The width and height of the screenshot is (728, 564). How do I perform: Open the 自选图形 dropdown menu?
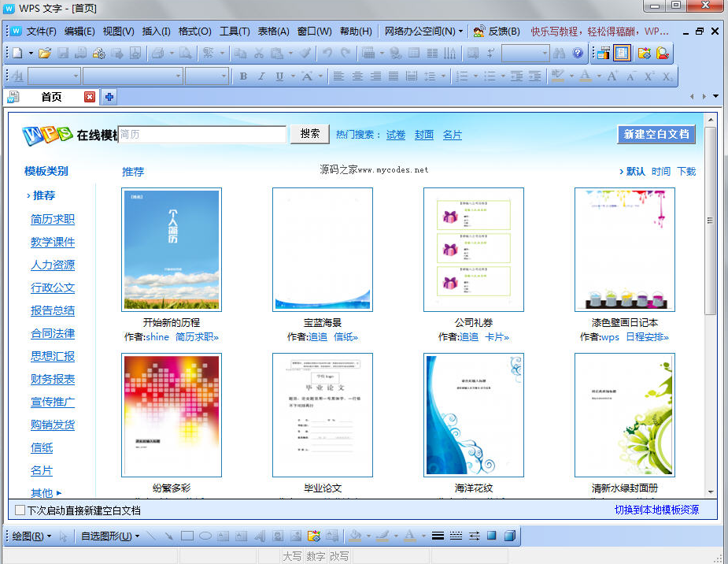click(109, 536)
